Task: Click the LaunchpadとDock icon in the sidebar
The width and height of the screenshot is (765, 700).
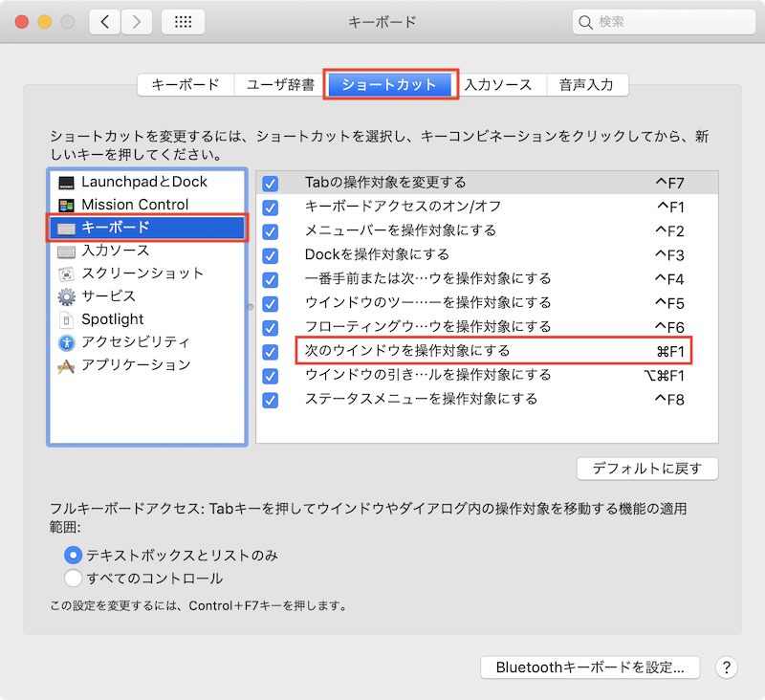Action: 66,183
